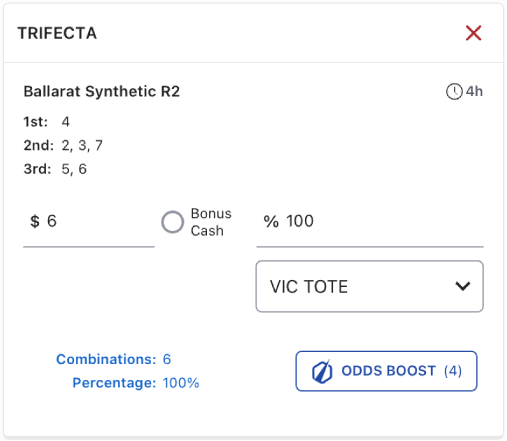Click the Bonus Cash label text

[x=211, y=222]
